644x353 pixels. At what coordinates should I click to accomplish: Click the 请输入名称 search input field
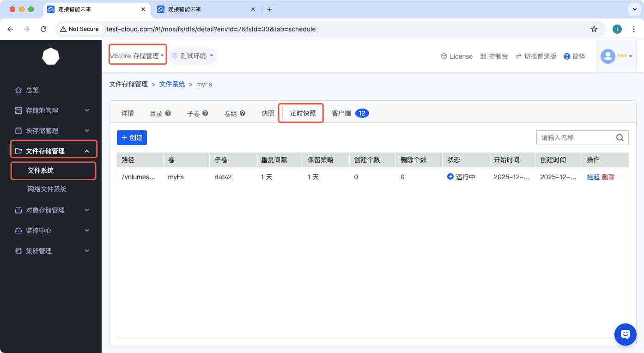pyautogui.click(x=575, y=138)
